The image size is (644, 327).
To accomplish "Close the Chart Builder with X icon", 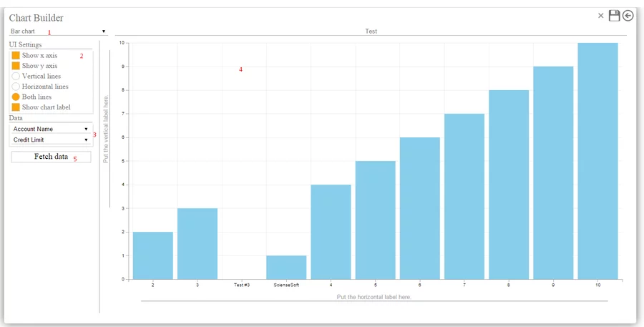I will (601, 16).
